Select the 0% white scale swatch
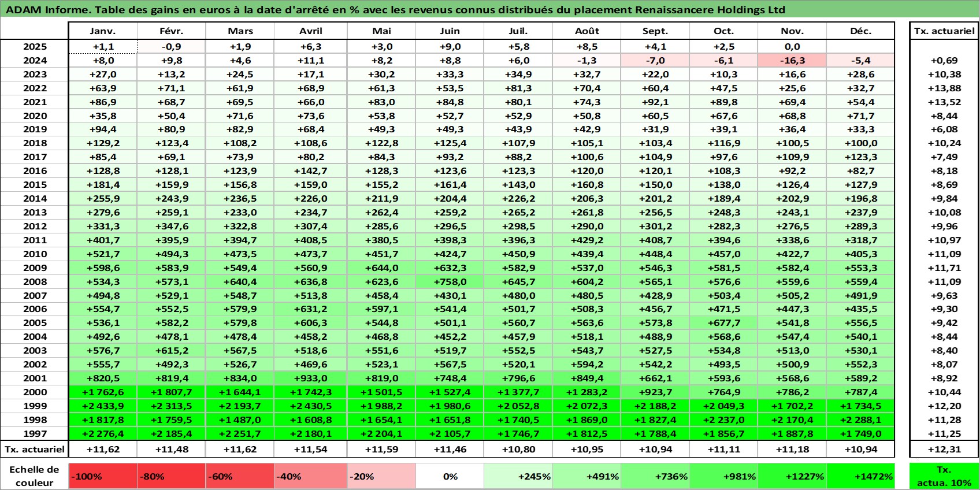The height and width of the screenshot is (490, 980). pos(450,476)
